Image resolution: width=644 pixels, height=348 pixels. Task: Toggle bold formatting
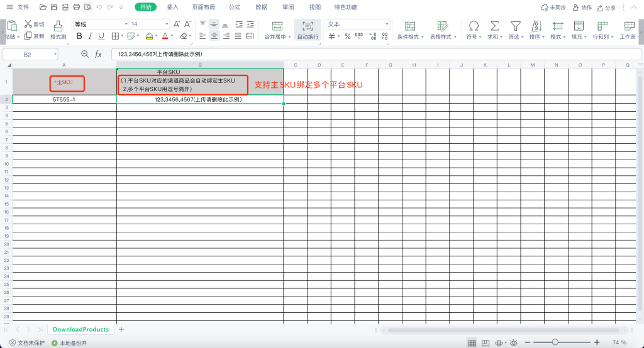tap(79, 36)
